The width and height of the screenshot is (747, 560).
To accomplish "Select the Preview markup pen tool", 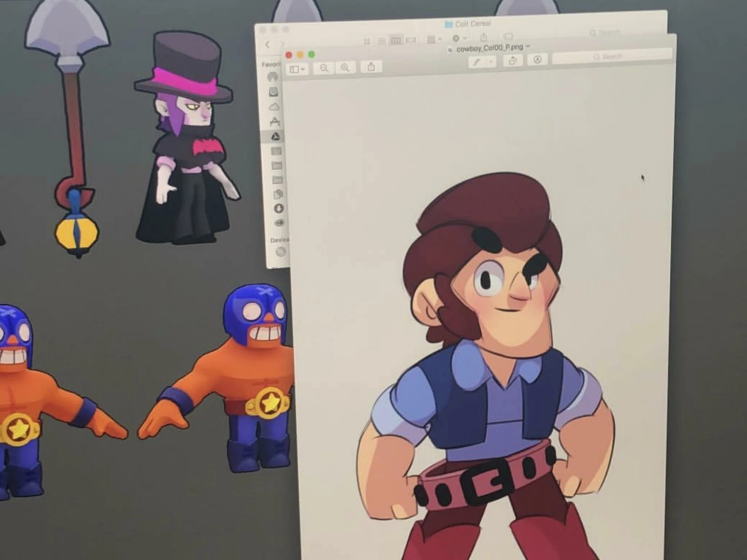I will pyautogui.click(x=477, y=62).
